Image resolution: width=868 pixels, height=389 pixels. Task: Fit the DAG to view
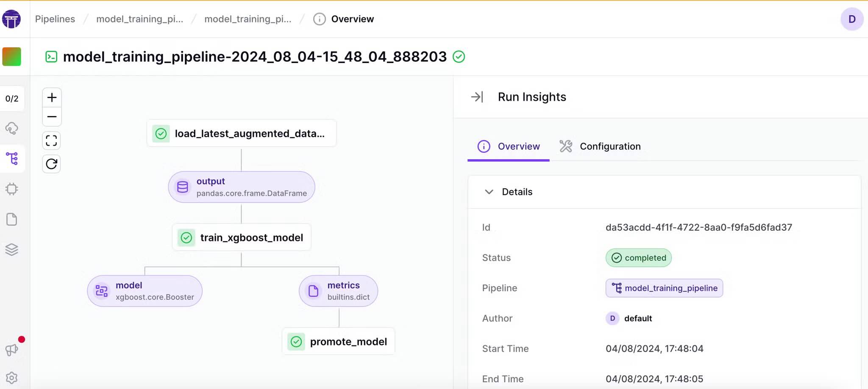(51, 141)
